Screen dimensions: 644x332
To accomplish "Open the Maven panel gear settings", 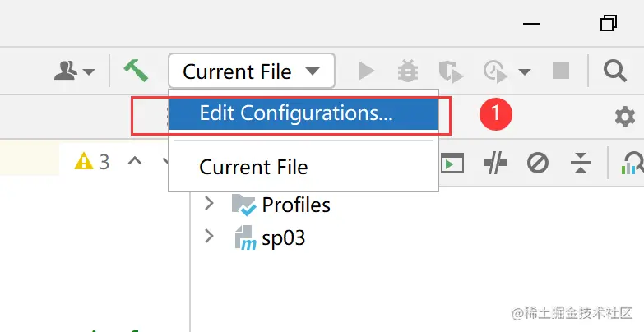I will point(625,117).
